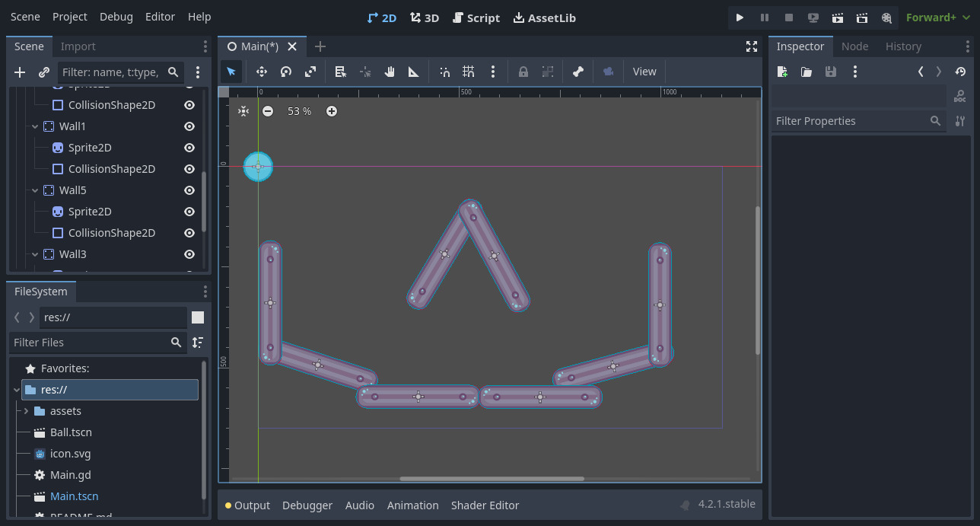Viewport: 980px width, 526px height.
Task: Select the Rotate Mode tool
Action: tap(286, 72)
